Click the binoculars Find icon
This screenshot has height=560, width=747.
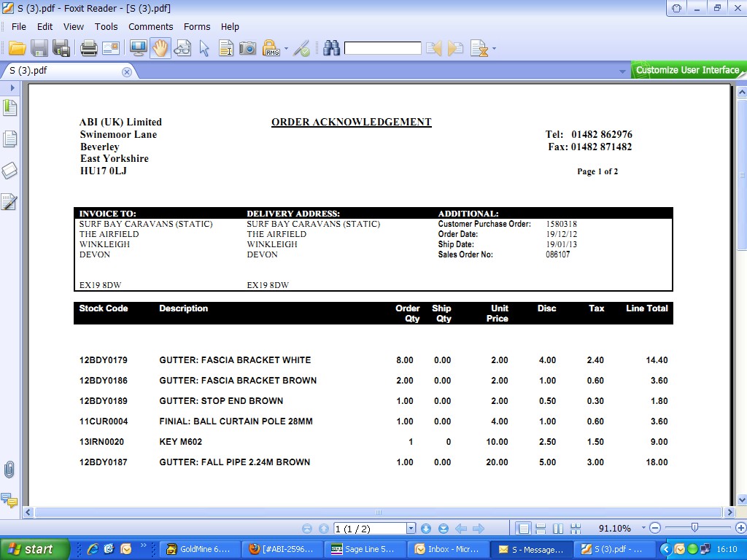click(x=332, y=49)
